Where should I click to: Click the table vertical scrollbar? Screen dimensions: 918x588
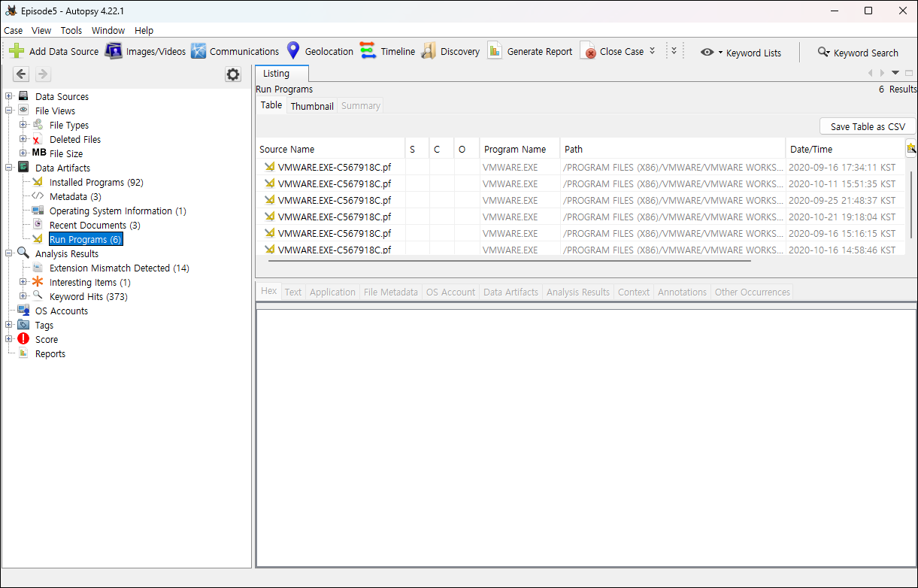(910, 205)
